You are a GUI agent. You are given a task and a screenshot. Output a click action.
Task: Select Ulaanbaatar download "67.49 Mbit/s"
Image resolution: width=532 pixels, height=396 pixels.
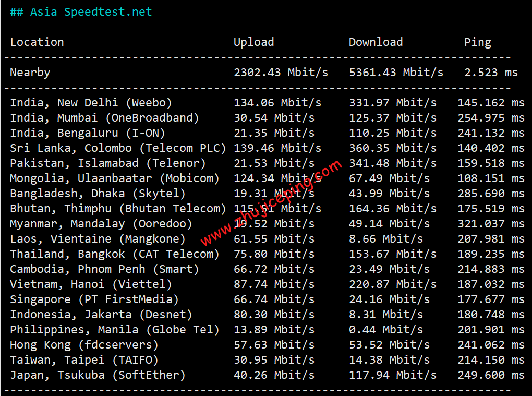(390, 178)
